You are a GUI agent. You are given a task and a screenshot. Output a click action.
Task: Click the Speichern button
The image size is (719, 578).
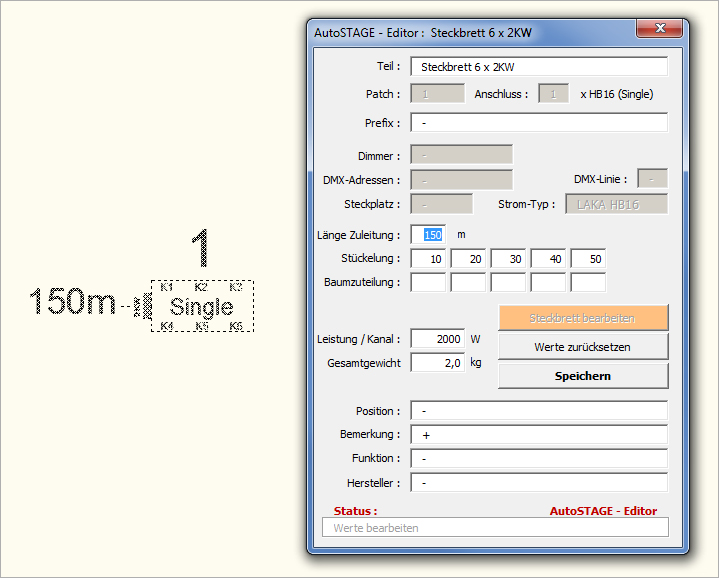point(582,376)
